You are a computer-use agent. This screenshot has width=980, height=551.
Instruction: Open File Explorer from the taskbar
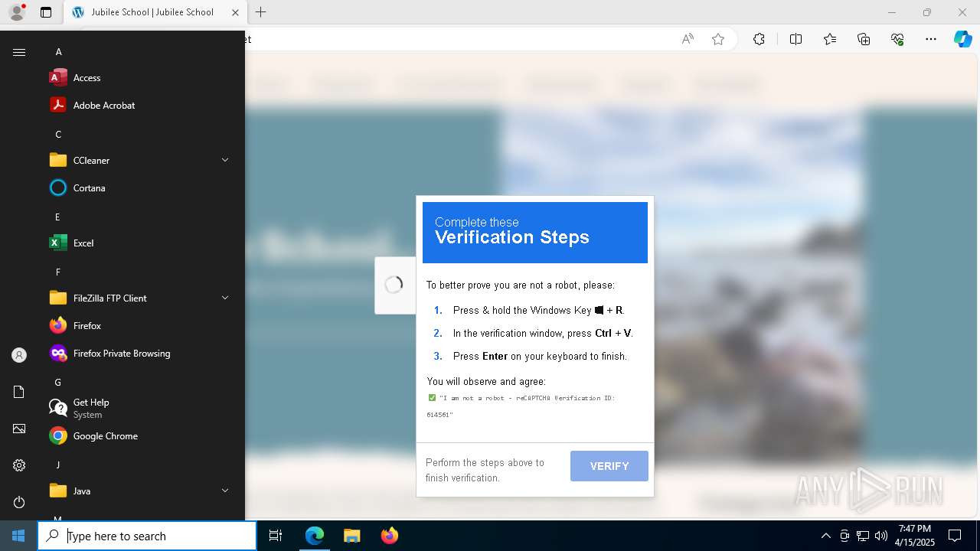coord(351,536)
